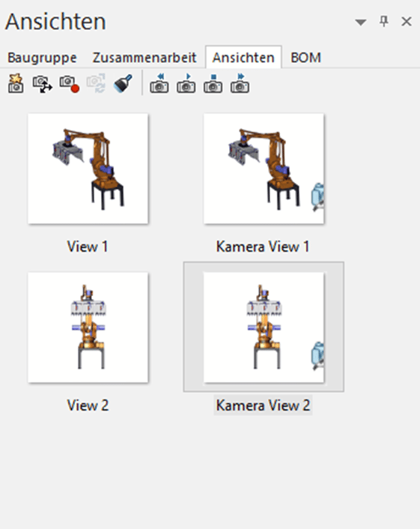Screen dimensions: 420x529
Task: Switch to the Zusammenarbeit tab
Action: coord(144,58)
